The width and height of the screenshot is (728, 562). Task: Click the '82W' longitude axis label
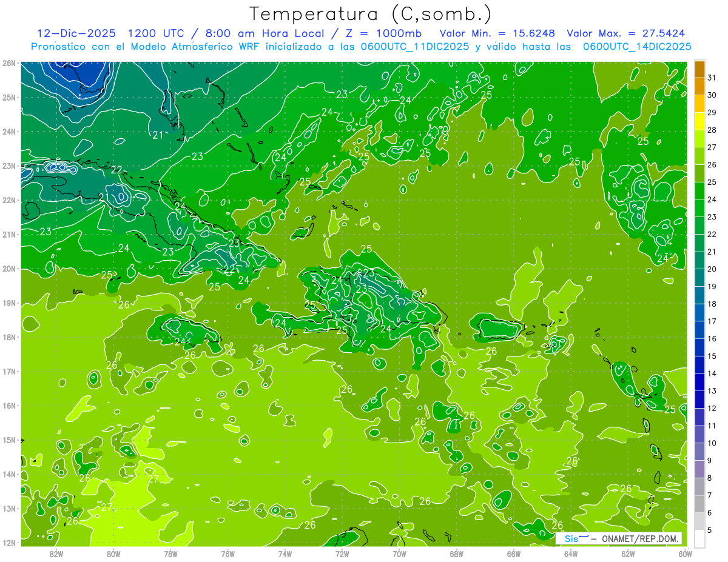pyautogui.click(x=56, y=553)
